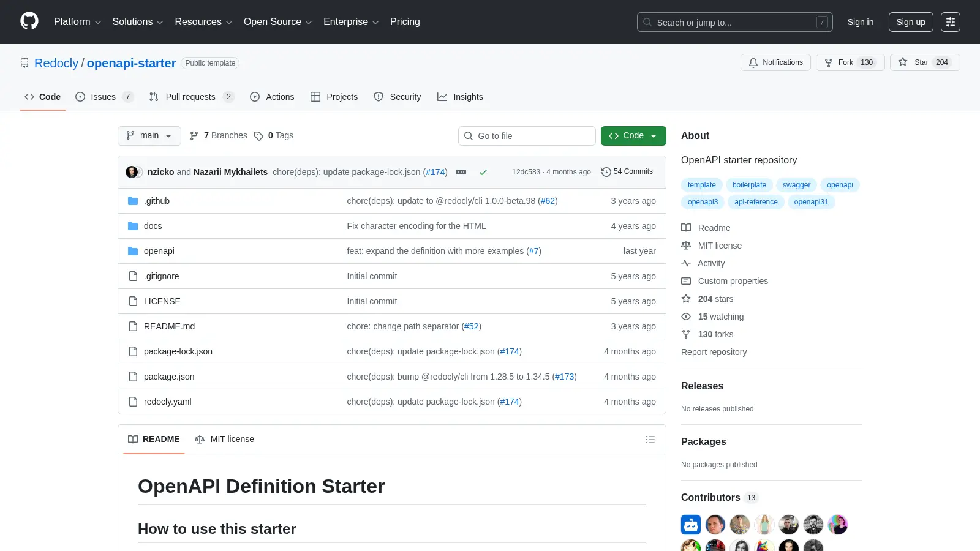Screen dimensions: 980x551
Task: Switch to the Projects tab
Action: coord(334,97)
